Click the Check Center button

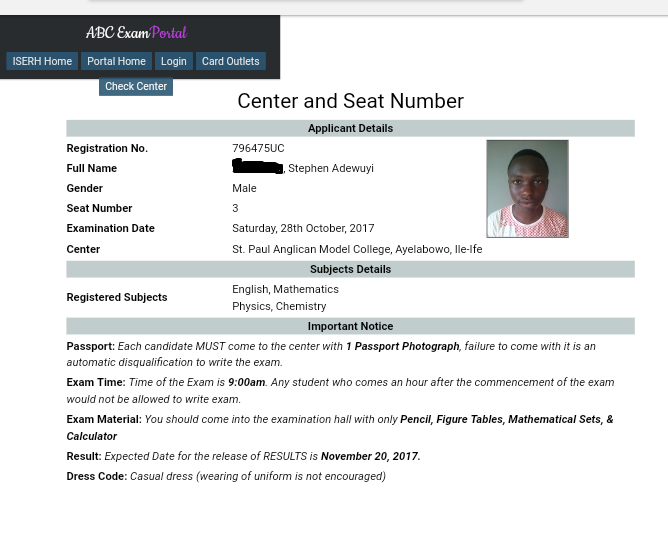tap(136, 87)
